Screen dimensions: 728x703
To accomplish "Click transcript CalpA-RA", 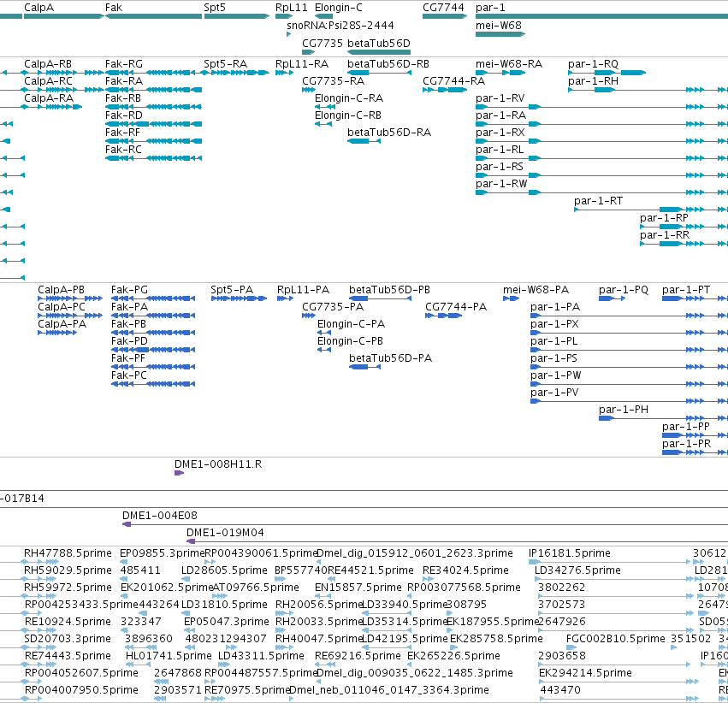I will pos(53,107).
